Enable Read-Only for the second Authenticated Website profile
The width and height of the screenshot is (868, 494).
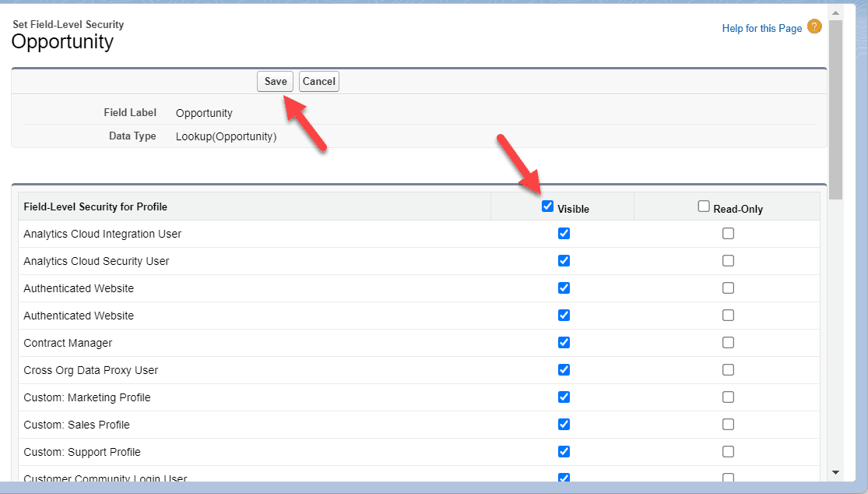pyautogui.click(x=728, y=315)
